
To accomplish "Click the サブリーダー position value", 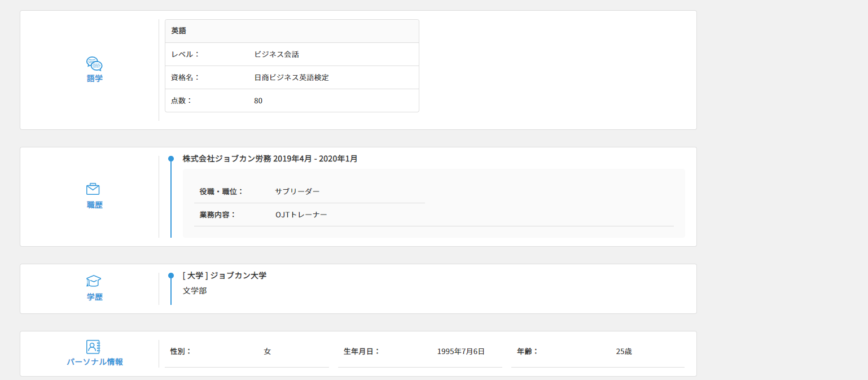I will [x=297, y=191].
